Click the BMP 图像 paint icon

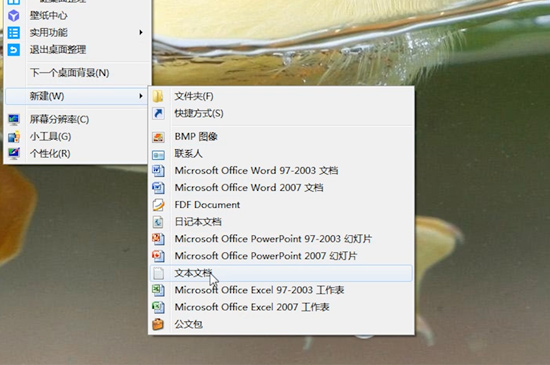click(158, 137)
